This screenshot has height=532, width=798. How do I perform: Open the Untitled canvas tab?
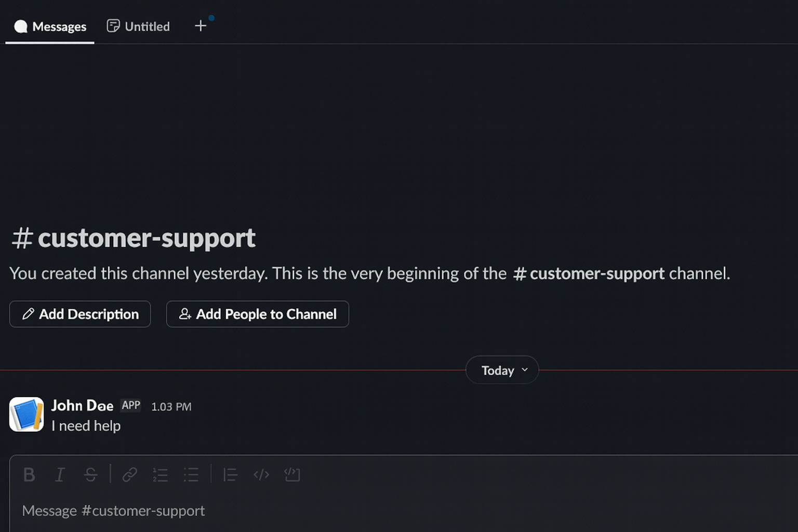(138, 26)
